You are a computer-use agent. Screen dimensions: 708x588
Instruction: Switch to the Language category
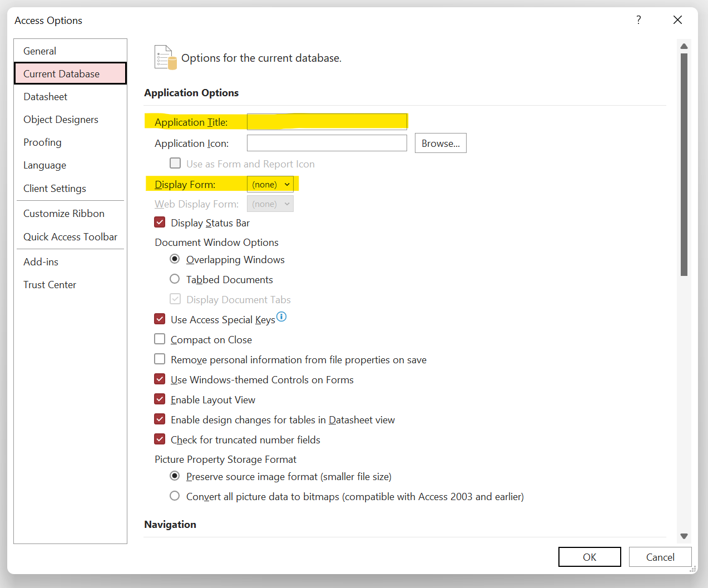coord(70,165)
